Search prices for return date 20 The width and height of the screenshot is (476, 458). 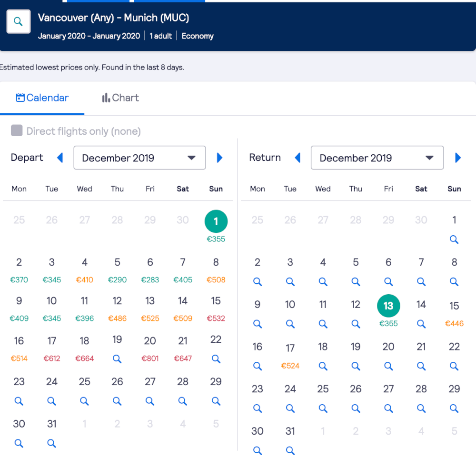click(x=388, y=366)
